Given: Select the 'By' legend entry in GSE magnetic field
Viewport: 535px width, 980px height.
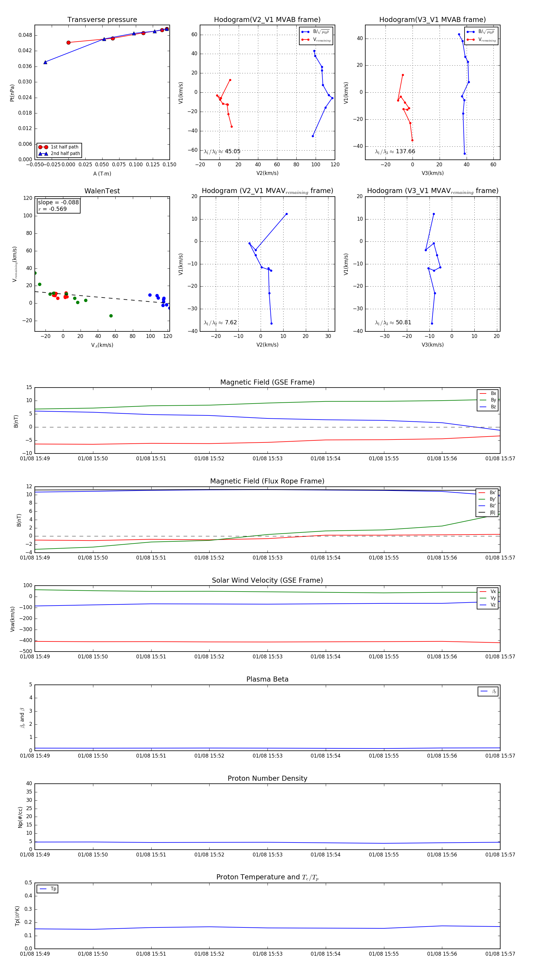Looking at the screenshot, I should point(488,400).
